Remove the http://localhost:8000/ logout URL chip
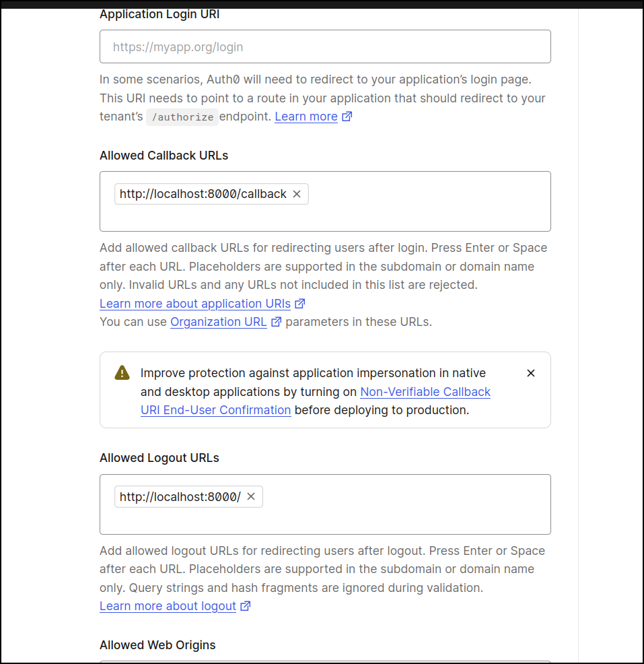Screen dimensions: 644x664 pyautogui.click(x=251, y=496)
